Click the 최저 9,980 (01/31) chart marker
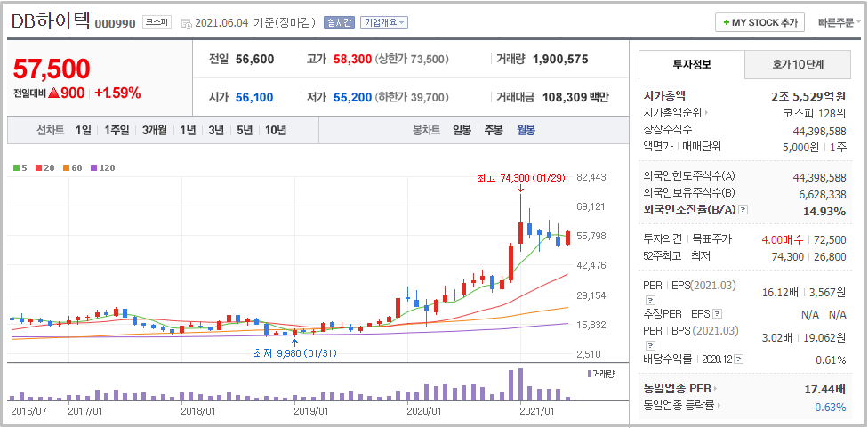The width and height of the screenshot is (868, 428). click(294, 352)
